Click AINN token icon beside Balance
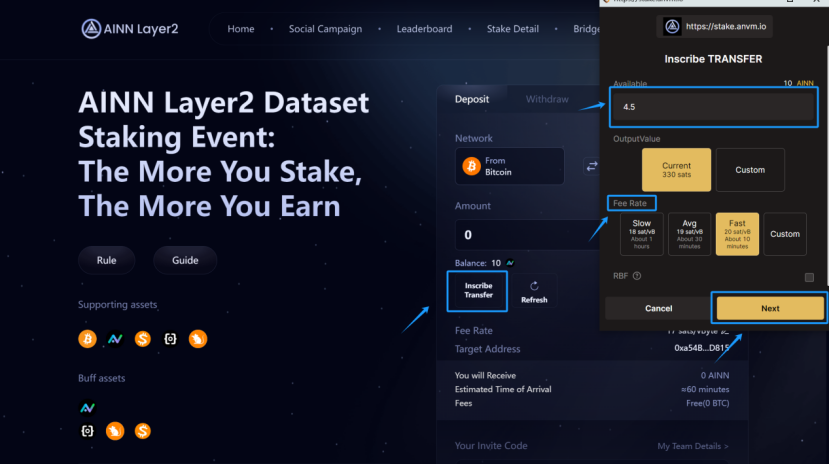The image size is (830, 465). (510, 263)
